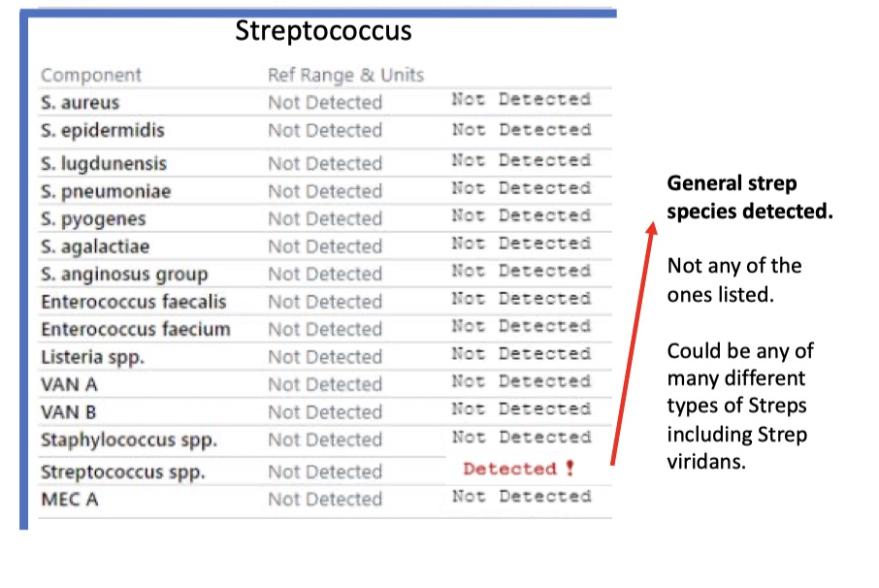
Task: Click MEC A's Not Detected result
Action: (x=521, y=496)
